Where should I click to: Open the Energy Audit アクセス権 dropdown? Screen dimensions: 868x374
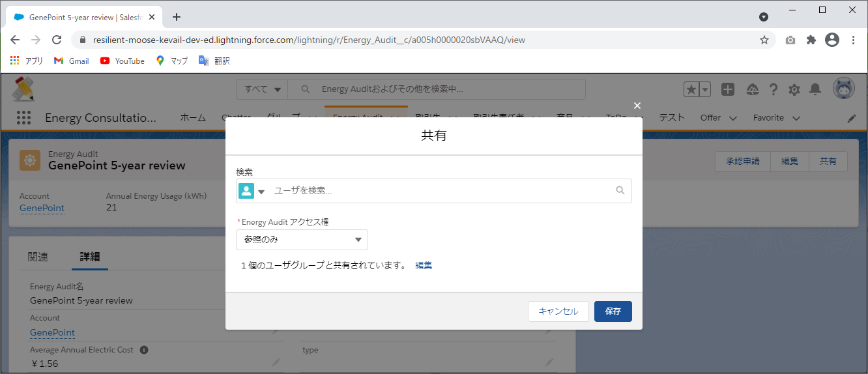(x=302, y=240)
